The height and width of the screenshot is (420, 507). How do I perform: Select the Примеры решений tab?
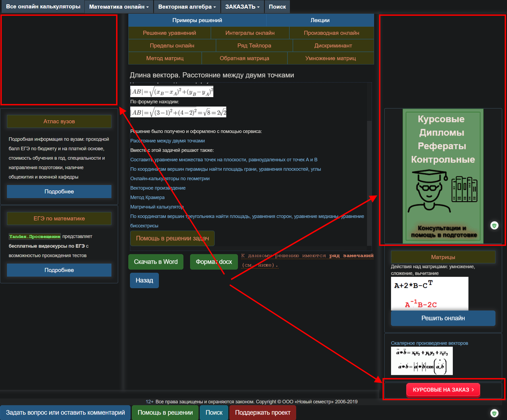coord(197,20)
